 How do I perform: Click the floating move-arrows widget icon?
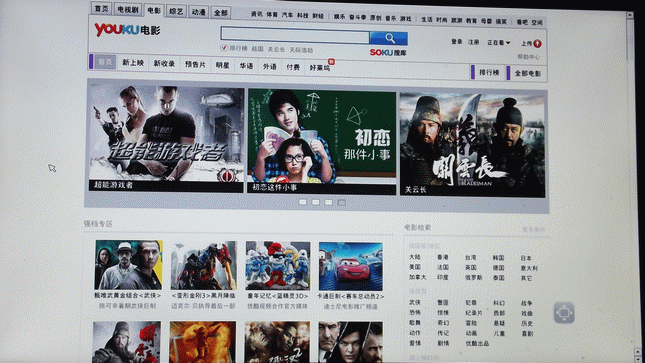tap(564, 313)
